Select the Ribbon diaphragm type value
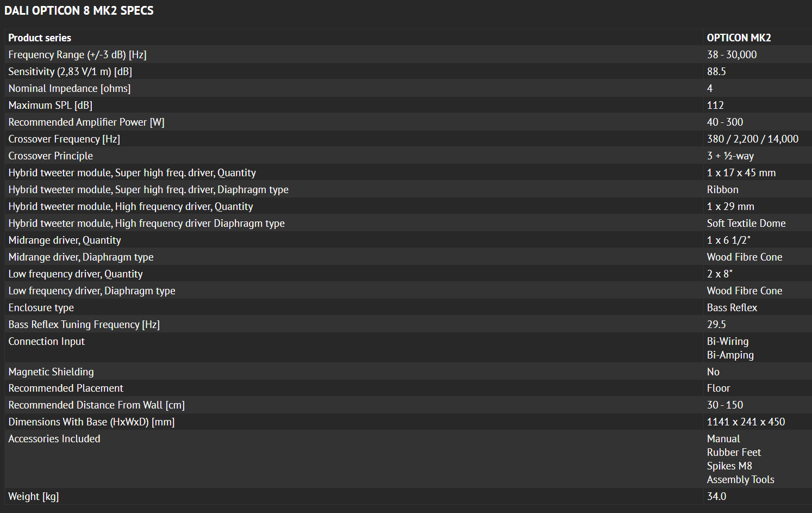 coord(722,189)
